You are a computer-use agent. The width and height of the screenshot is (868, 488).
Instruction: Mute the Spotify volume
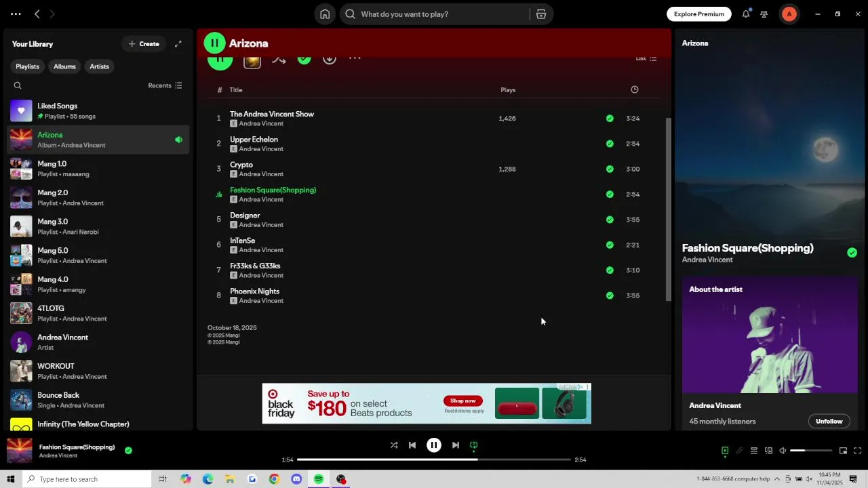pyautogui.click(x=783, y=451)
